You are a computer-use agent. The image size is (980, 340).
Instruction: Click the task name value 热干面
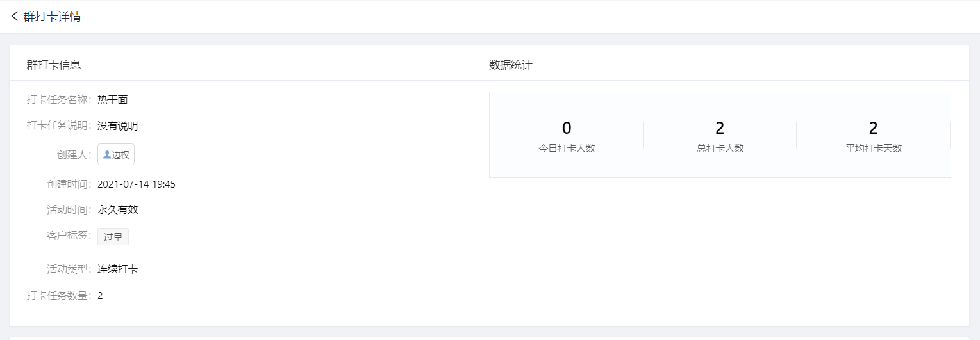113,99
